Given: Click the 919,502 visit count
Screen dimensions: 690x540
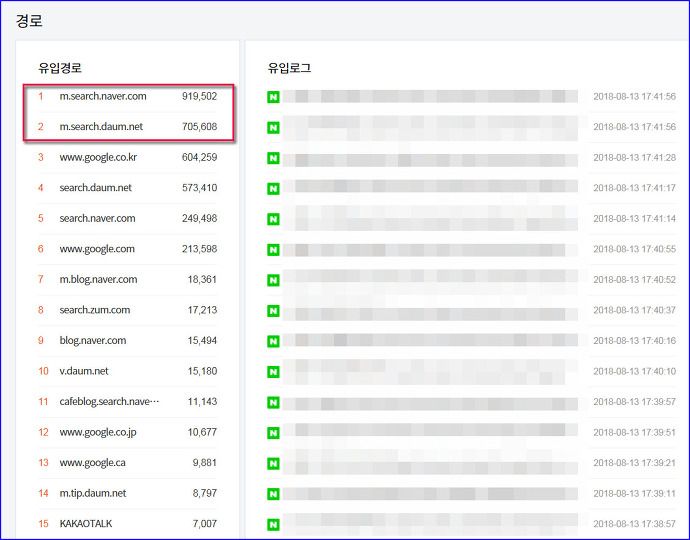Looking at the screenshot, I should click(x=199, y=96).
